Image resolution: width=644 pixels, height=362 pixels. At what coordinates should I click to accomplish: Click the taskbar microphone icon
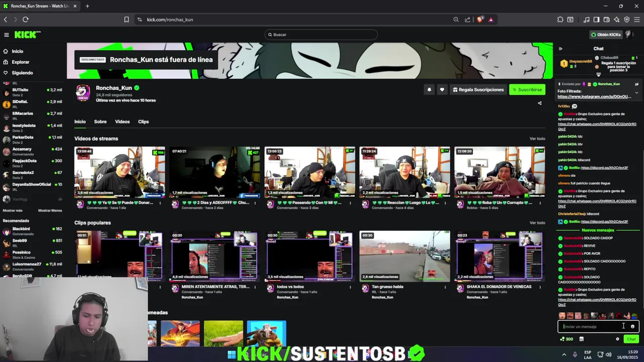pos(575,354)
